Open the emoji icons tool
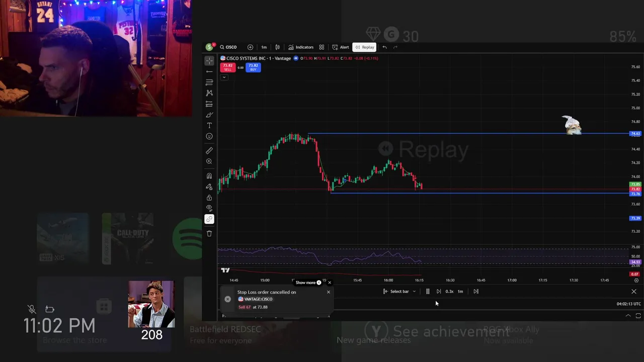The height and width of the screenshot is (362, 644). [209, 136]
